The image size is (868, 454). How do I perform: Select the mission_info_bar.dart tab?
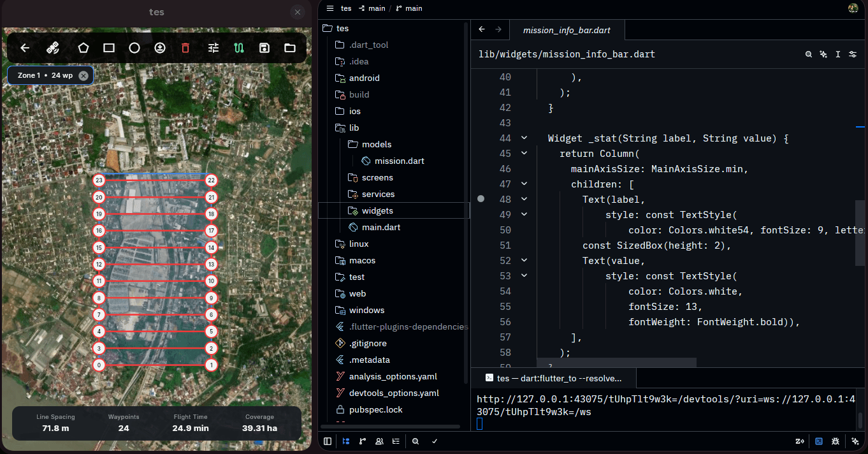567,30
